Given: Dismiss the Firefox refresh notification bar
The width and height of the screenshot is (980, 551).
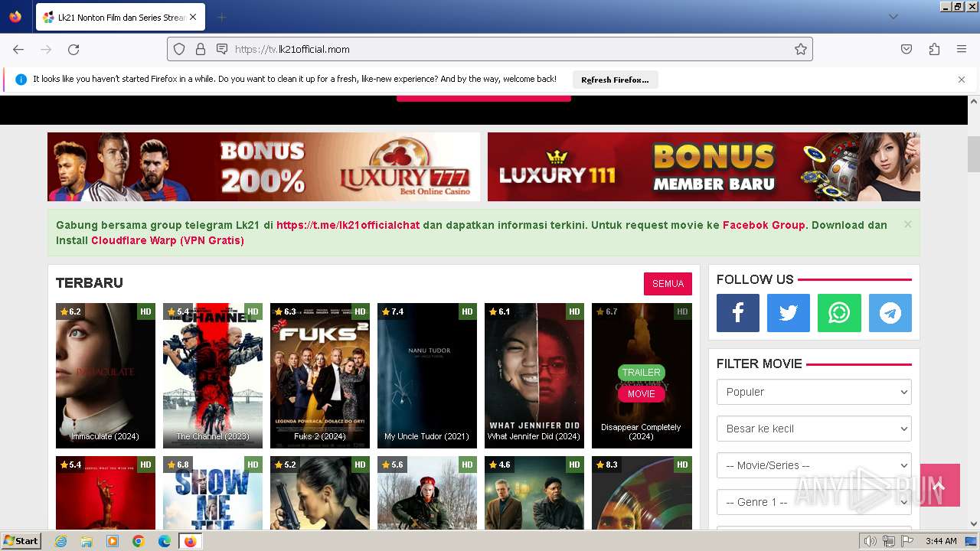Looking at the screenshot, I should pos(962,80).
